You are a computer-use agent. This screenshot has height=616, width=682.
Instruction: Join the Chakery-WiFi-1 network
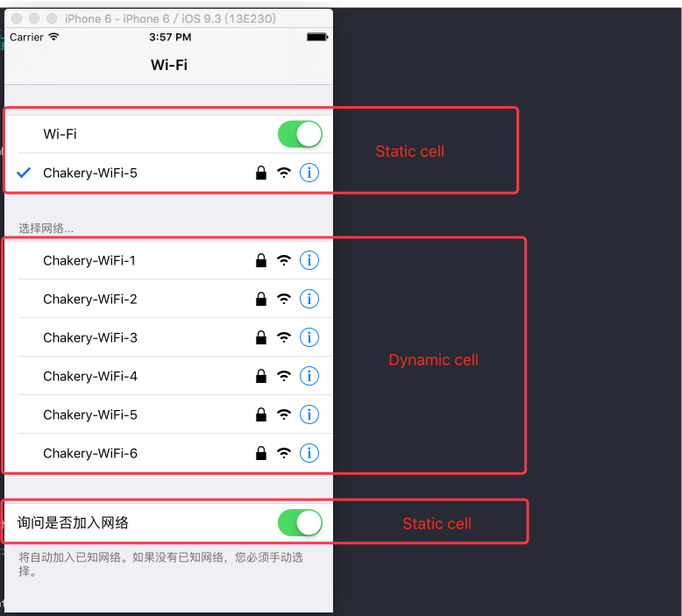pyautogui.click(x=169, y=260)
